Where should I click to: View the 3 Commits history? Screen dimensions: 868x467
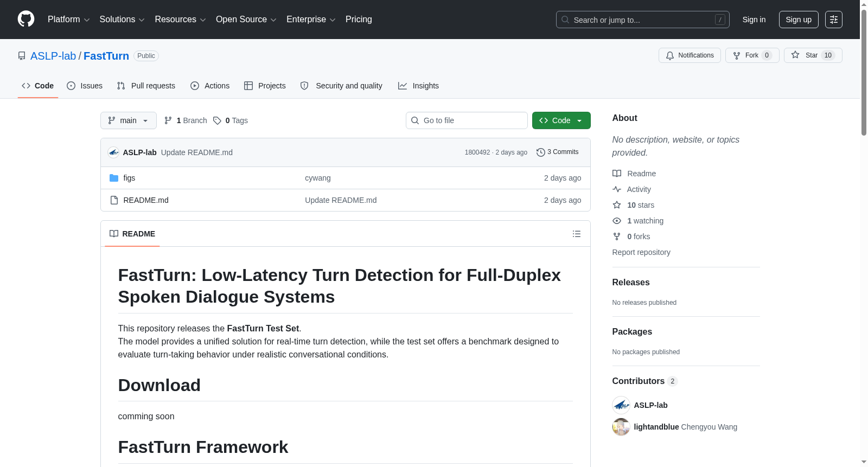point(558,152)
